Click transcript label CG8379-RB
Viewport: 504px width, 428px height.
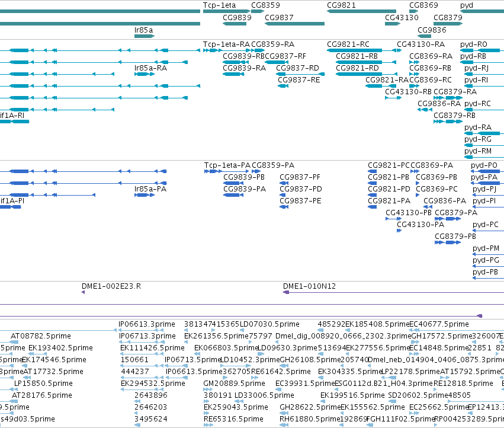454,115
